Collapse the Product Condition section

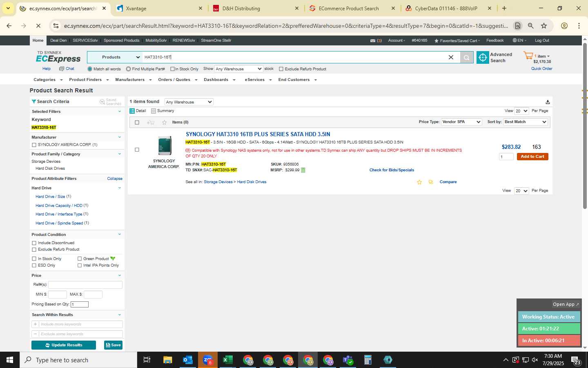(x=120, y=235)
